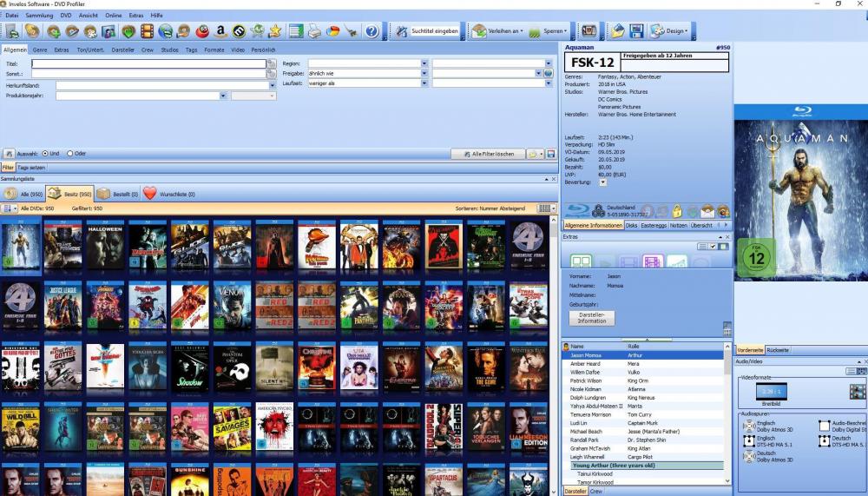
Task: Click the film strip toolbar icon
Action: pyautogui.click(x=146, y=31)
